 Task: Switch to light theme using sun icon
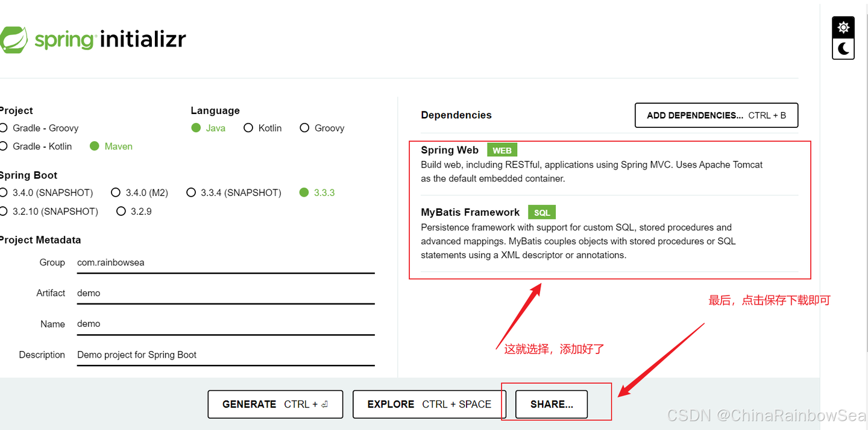pos(843,27)
